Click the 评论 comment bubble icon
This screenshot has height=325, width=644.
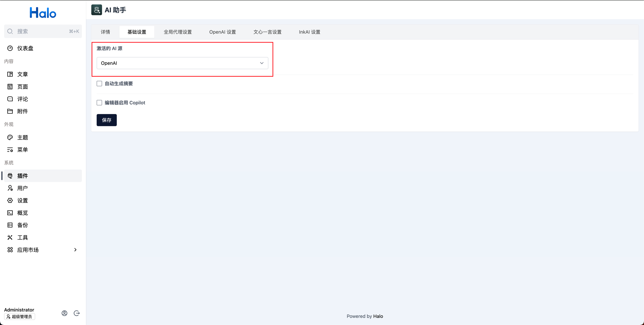click(10, 99)
